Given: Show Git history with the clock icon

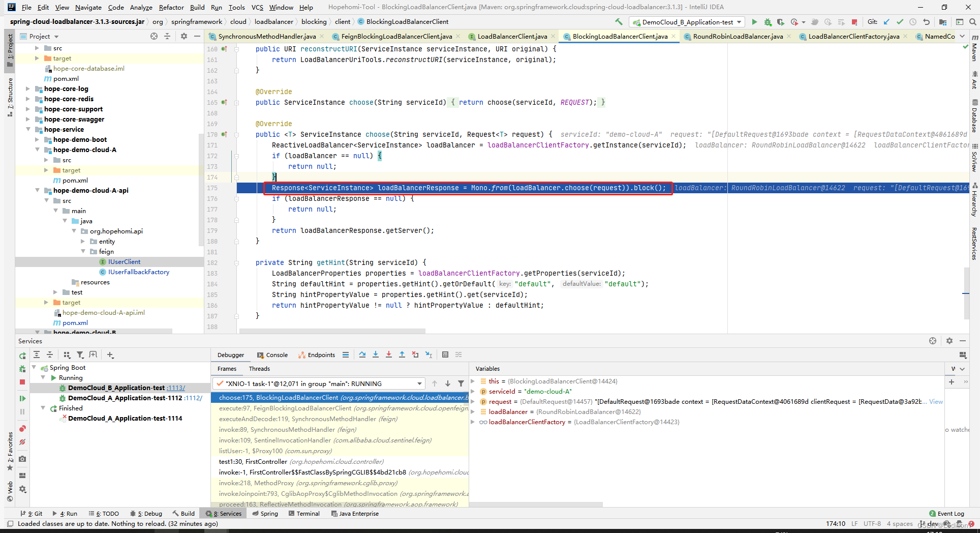Looking at the screenshot, I should point(913,22).
